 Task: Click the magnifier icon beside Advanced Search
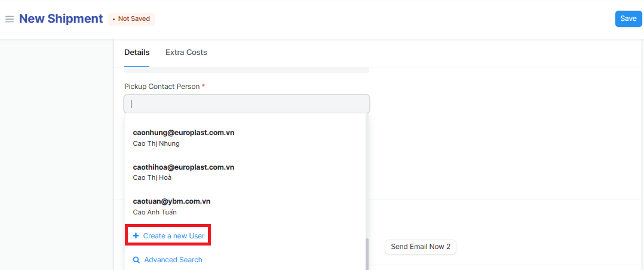click(137, 260)
